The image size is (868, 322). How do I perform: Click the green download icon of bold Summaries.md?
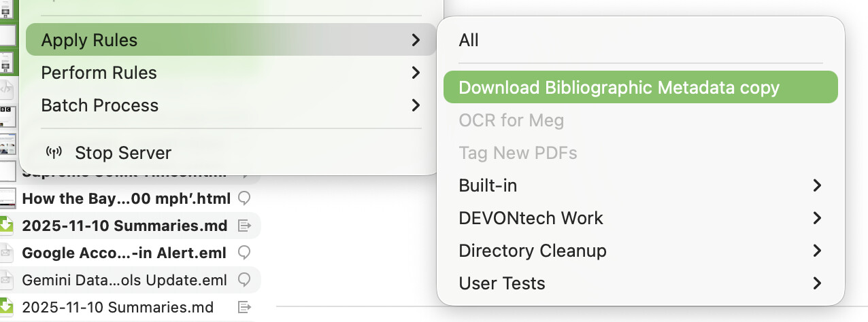pyautogui.click(x=6, y=226)
